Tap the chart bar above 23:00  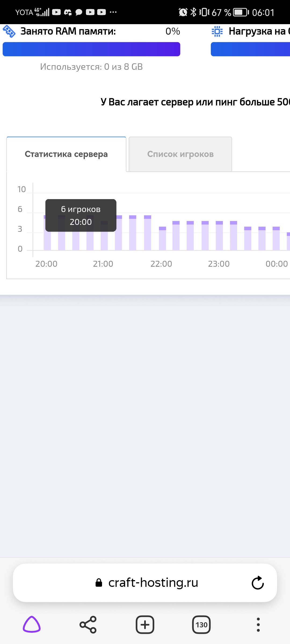219,236
